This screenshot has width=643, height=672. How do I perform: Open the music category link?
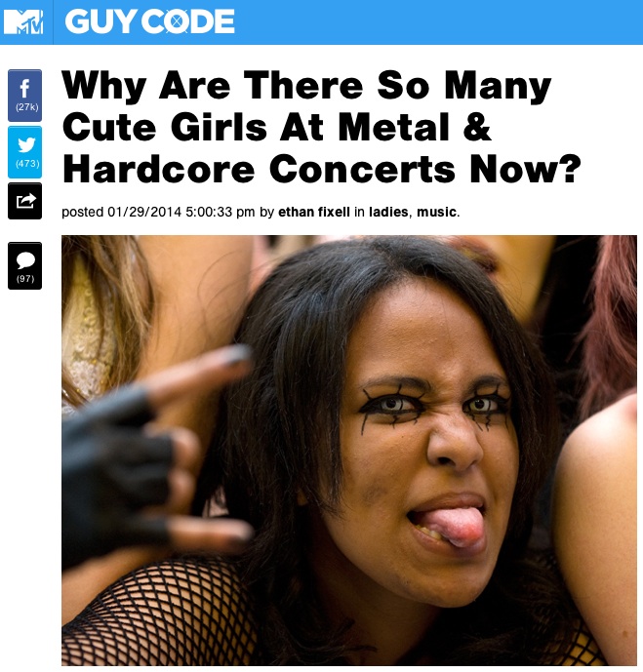(436, 212)
